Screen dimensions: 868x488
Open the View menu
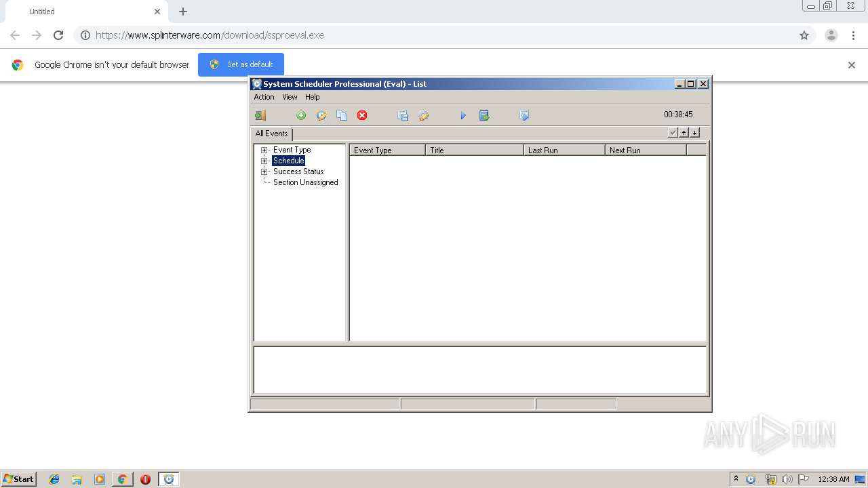(x=290, y=97)
